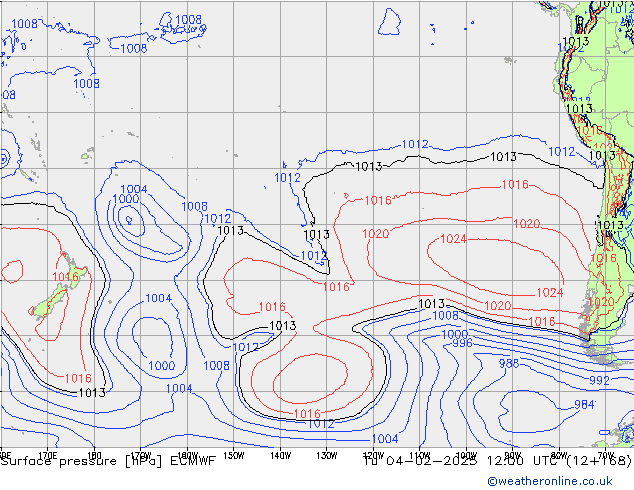This screenshot has width=634, height=490.
Task: Click the 1008 label directly above the 1000 near 100W
Action: [445, 316]
